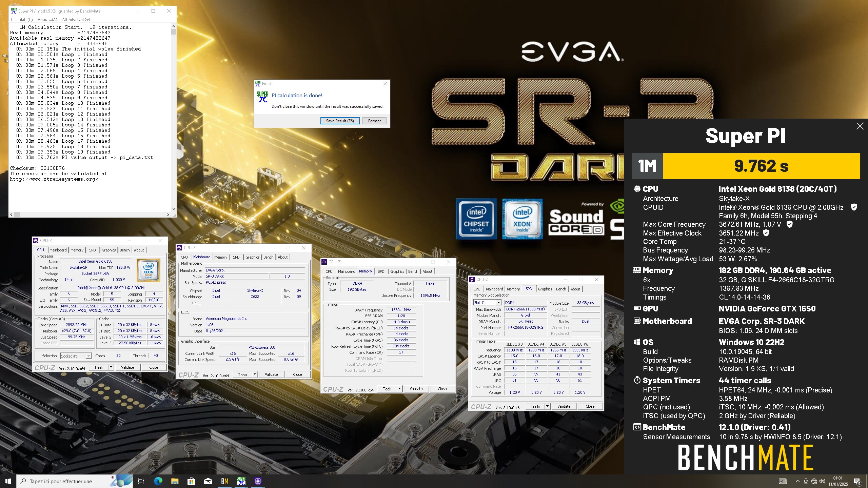
Task: Open File Explorer from the taskbar
Action: pos(175,481)
